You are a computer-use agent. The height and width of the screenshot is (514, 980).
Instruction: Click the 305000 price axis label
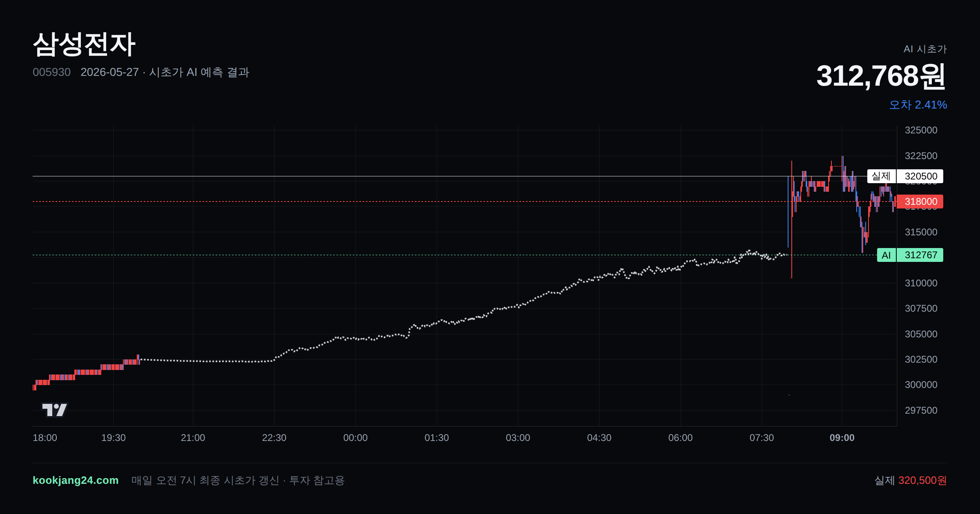point(921,334)
